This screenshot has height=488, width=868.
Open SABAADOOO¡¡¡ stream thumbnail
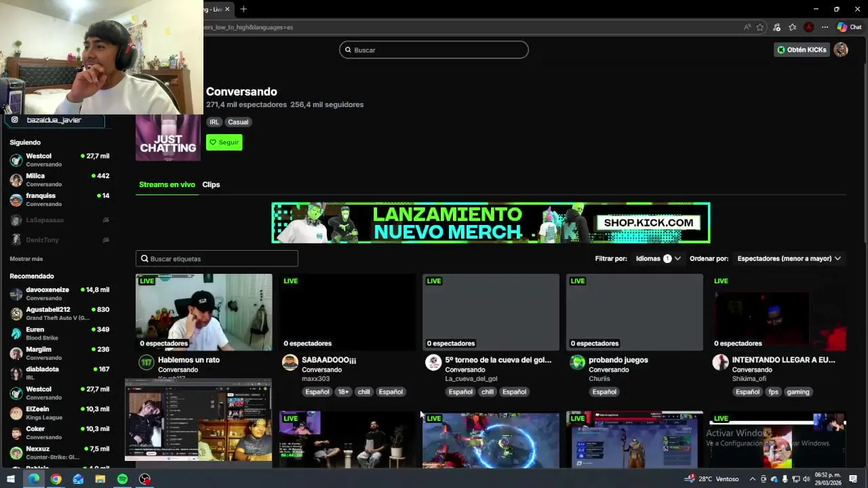(x=347, y=312)
